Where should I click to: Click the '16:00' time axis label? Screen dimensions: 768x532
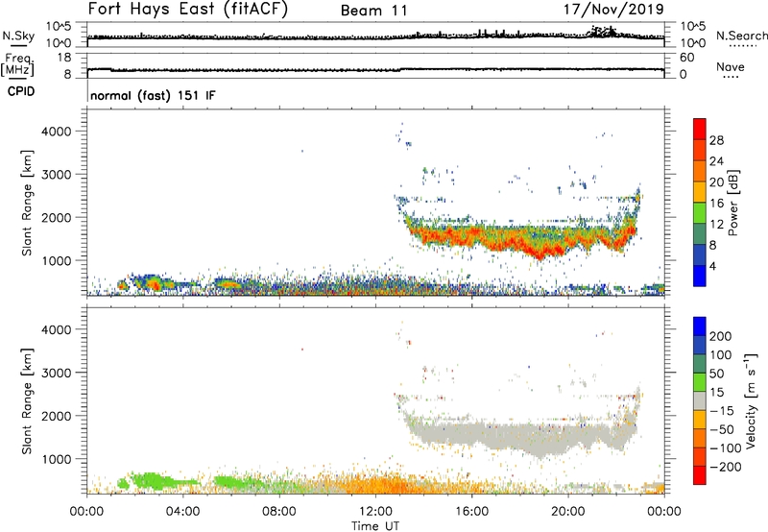(471, 512)
